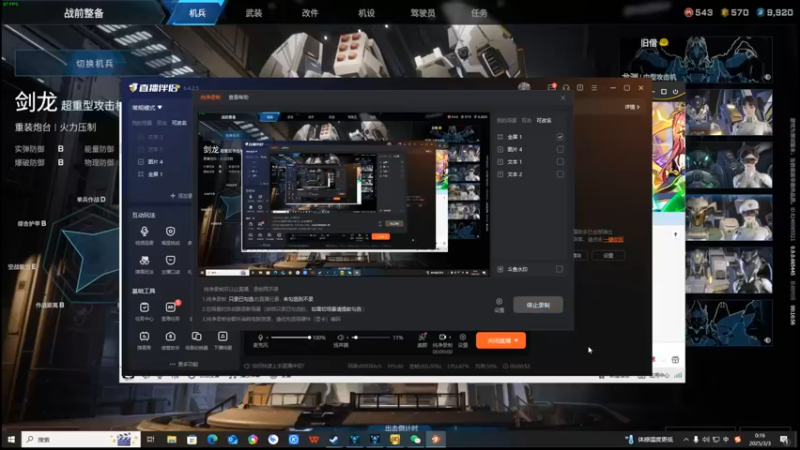Select 机兵 tab in game top bar

coord(197,13)
